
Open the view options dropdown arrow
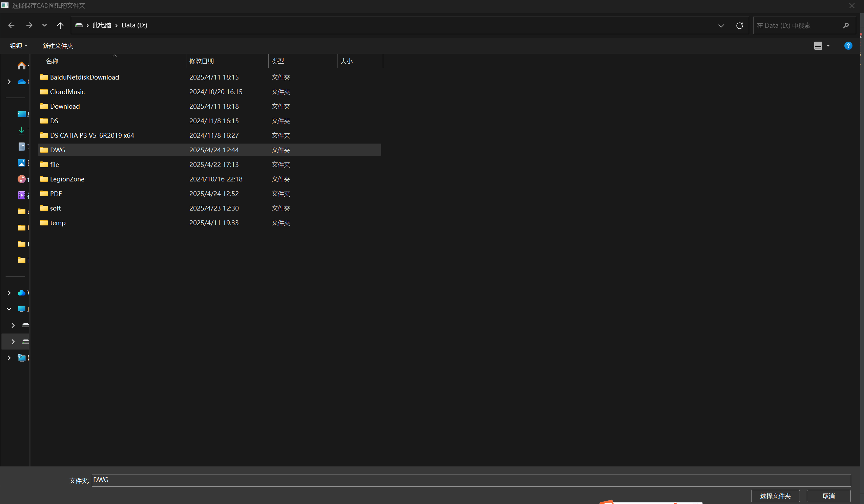point(828,46)
